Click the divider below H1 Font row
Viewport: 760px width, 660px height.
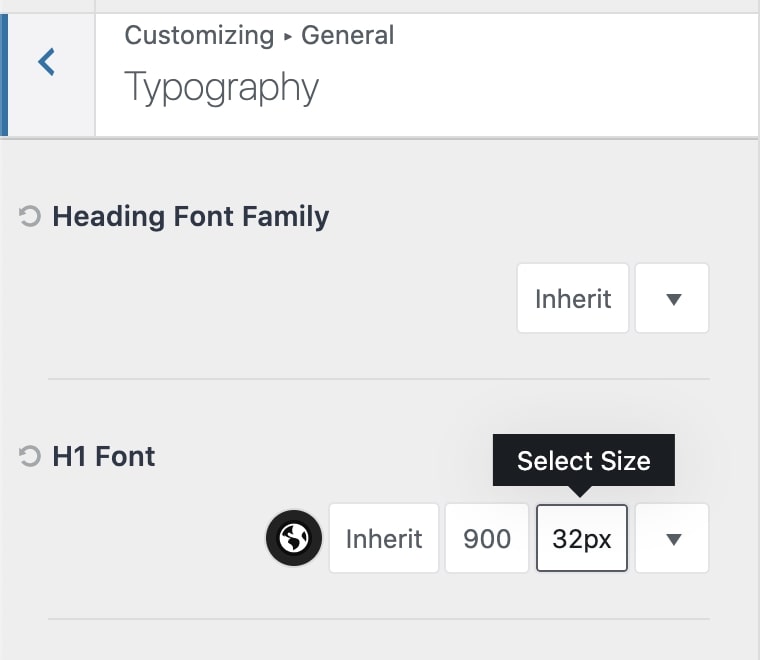[378, 619]
